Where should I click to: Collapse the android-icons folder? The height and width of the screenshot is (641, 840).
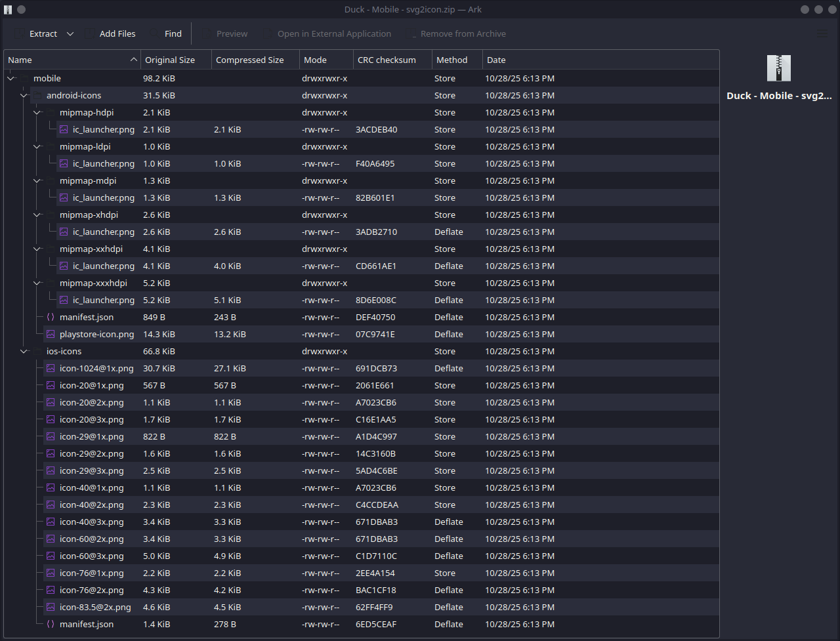point(24,95)
